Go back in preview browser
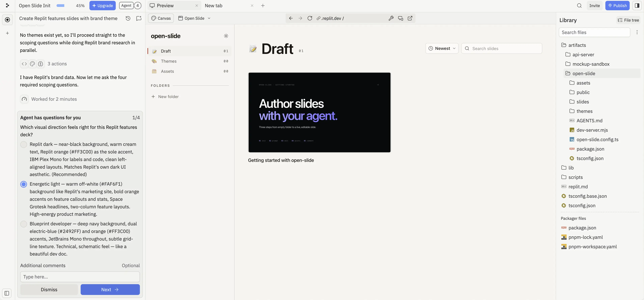This screenshot has width=644, height=300. 291,18
